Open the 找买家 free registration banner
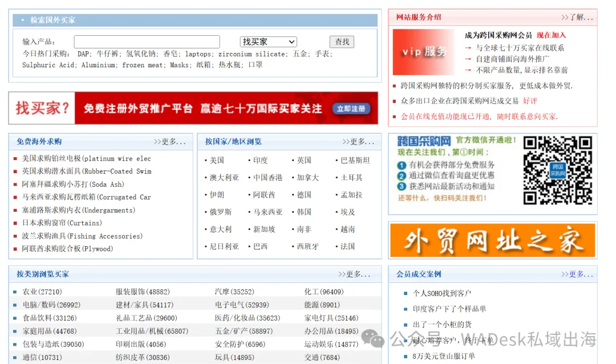The width and height of the screenshot is (616, 364). point(193,108)
